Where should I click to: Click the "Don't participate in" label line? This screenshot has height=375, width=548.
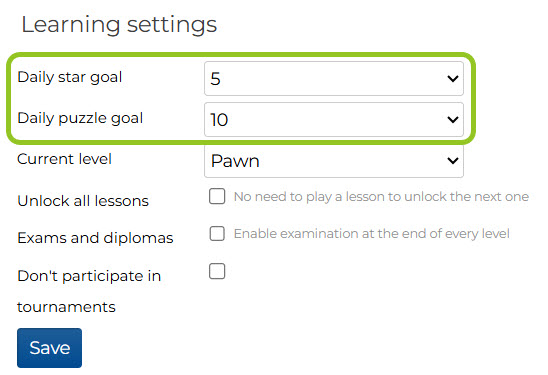coord(89,276)
